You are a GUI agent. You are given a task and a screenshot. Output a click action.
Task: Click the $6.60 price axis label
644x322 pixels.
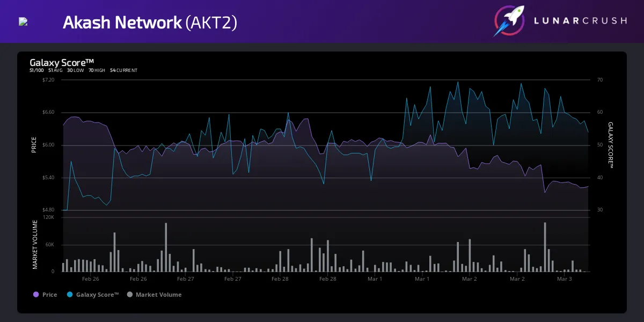coord(48,112)
